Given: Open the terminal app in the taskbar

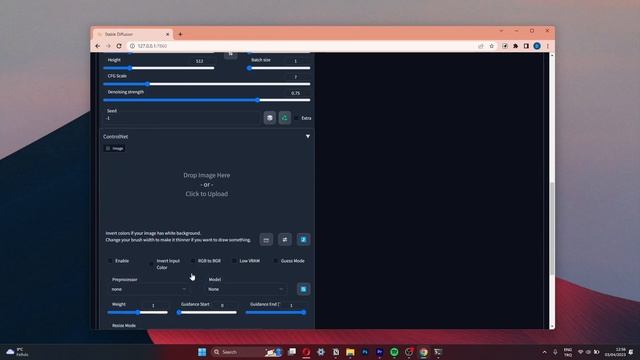Looking at the screenshot, I should 438,352.
